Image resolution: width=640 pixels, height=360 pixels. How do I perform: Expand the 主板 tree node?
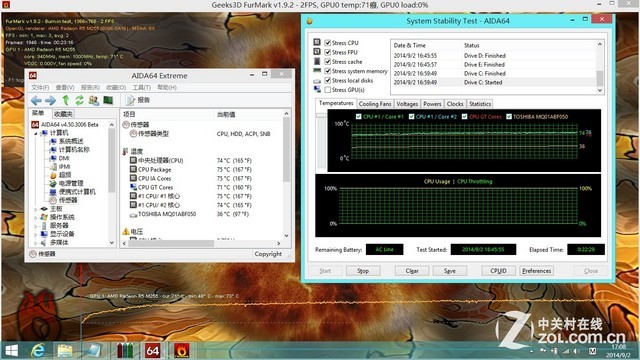click(x=36, y=209)
